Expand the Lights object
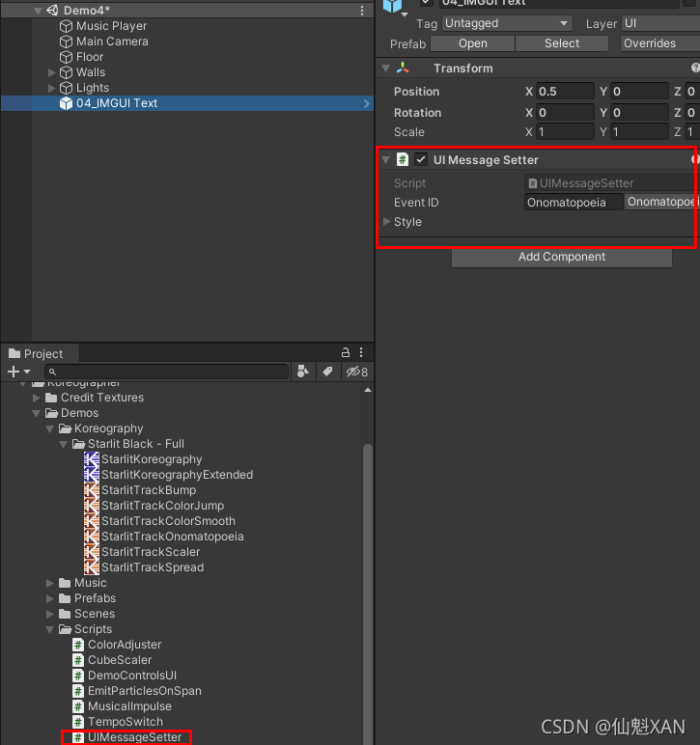The height and width of the screenshot is (745, 700). point(51,88)
